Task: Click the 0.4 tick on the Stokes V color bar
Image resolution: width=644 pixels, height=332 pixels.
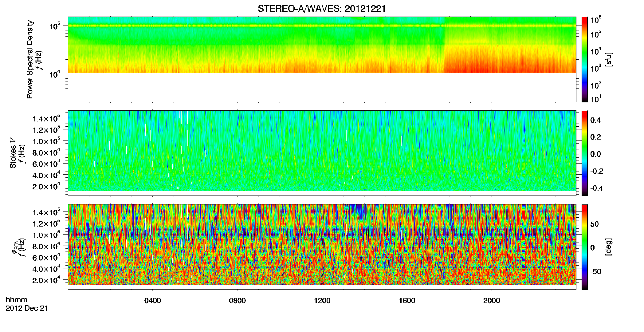Action: click(595, 120)
